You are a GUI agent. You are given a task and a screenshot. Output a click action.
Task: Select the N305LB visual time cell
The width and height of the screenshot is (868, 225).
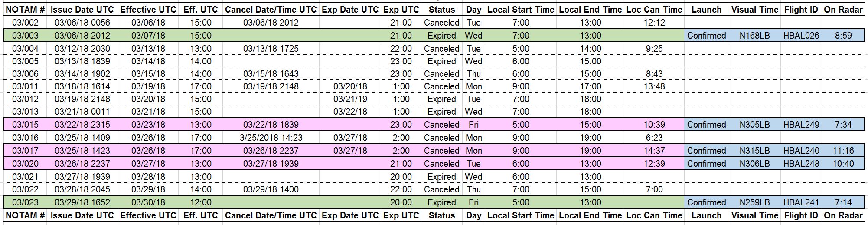point(754,125)
